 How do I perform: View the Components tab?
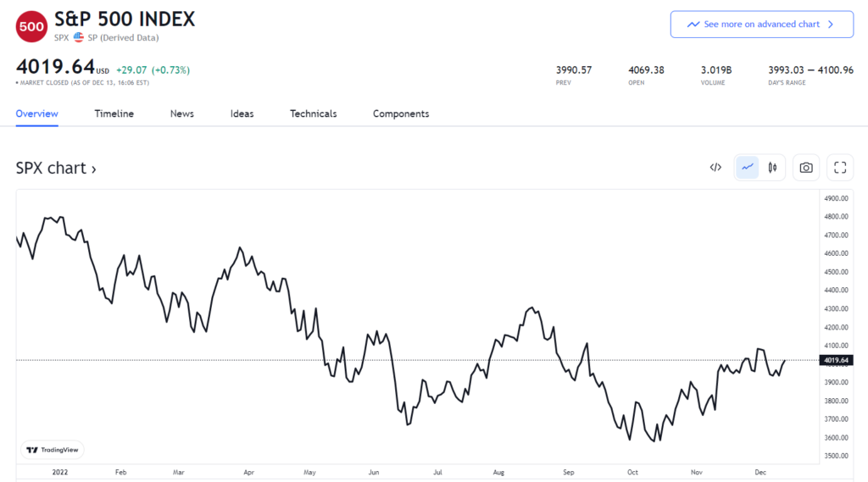[x=401, y=114]
